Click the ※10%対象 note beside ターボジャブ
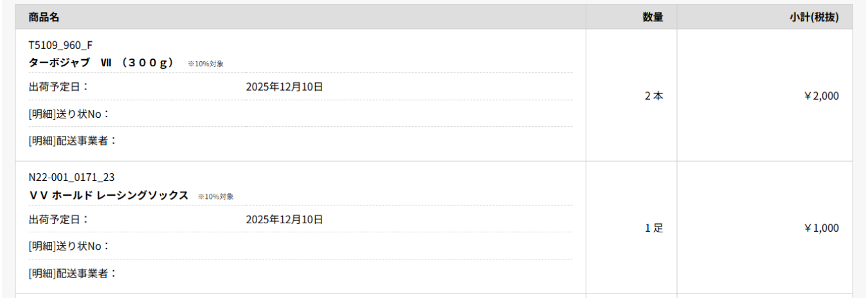 (x=206, y=64)
